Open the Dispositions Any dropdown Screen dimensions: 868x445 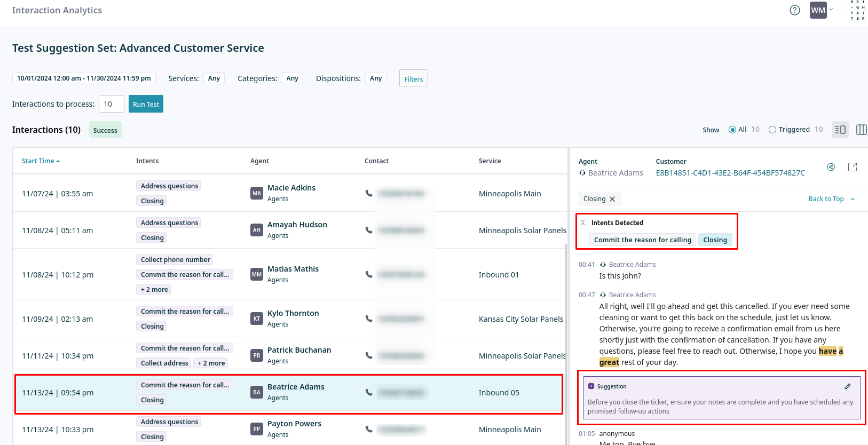[x=375, y=78]
